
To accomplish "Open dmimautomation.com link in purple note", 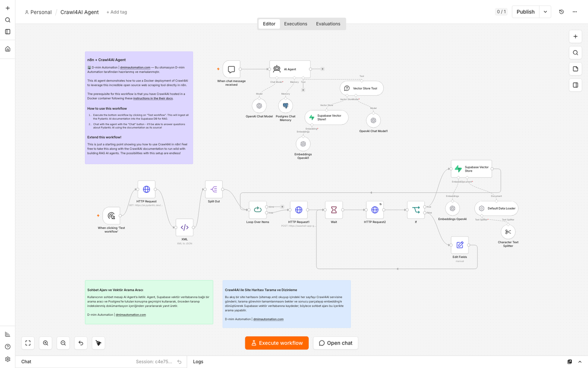I will pyautogui.click(x=135, y=67).
